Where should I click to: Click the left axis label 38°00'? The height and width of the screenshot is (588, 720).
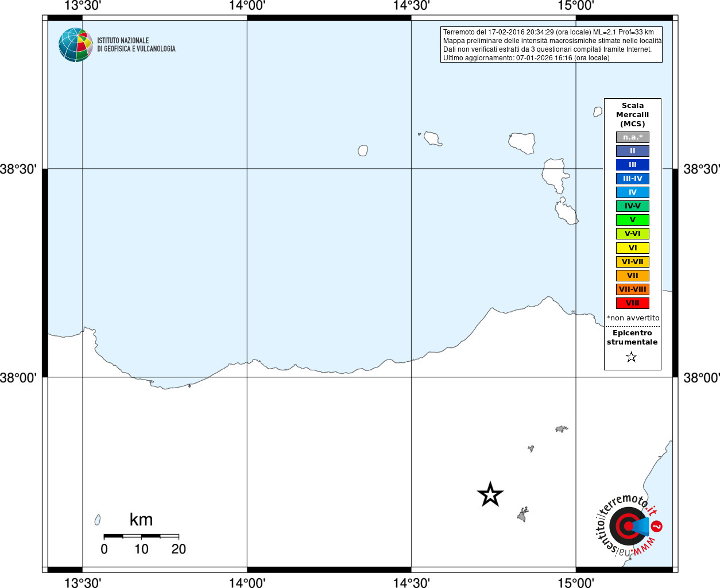(x=18, y=377)
